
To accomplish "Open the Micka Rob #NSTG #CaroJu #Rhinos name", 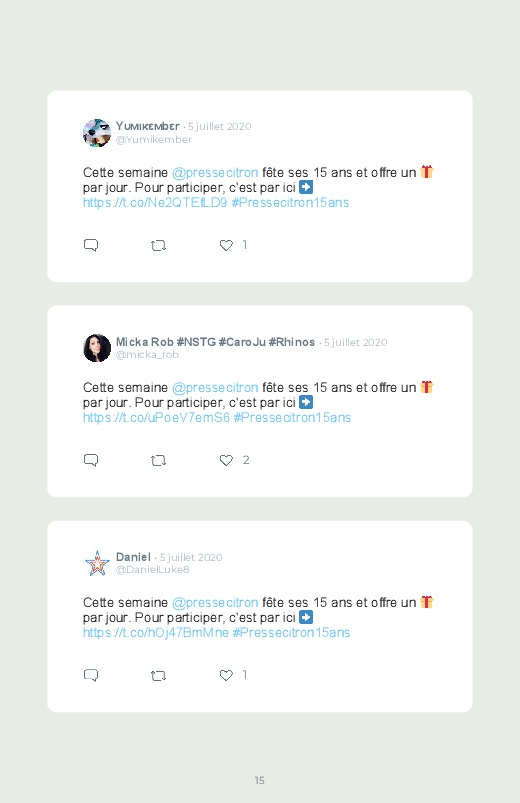I will [215, 342].
